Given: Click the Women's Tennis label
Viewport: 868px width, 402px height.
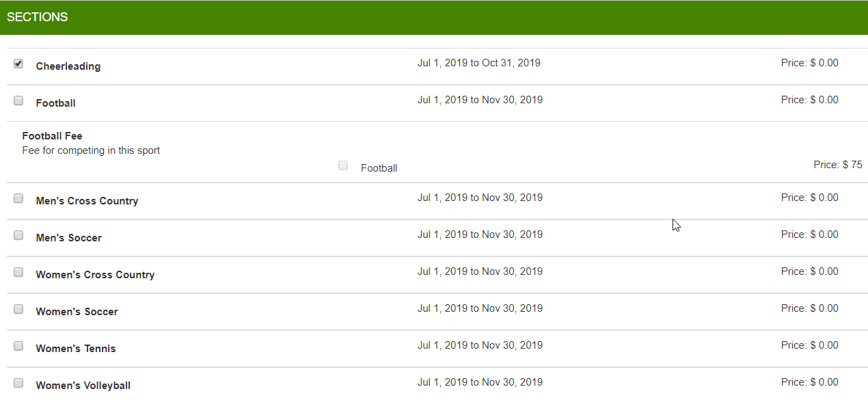Looking at the screenshot, I should point(76,349).
